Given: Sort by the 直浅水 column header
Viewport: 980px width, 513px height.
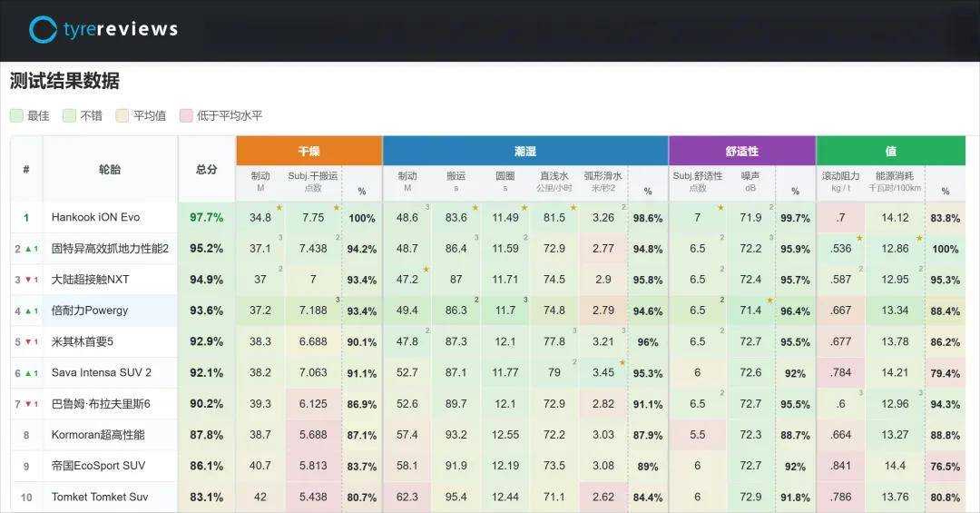Looking at the screenshot, I should (554, 183).
